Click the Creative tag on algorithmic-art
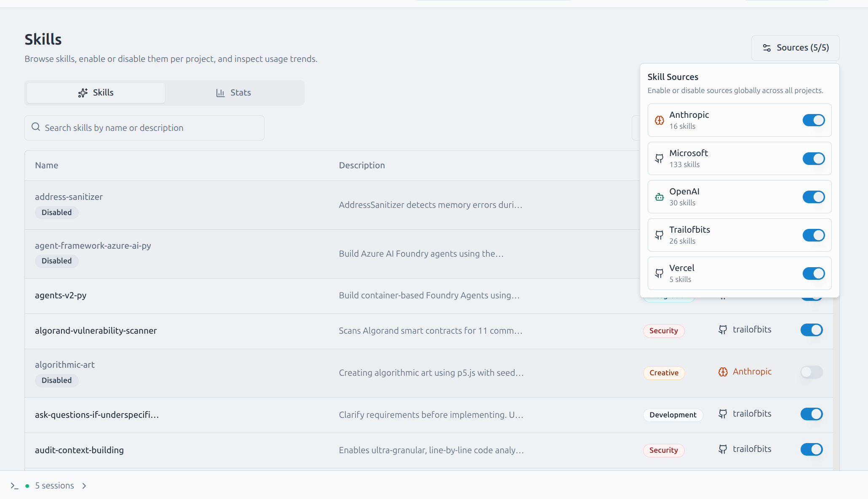This screenshot has height=499, width=868. coord(664,373)
